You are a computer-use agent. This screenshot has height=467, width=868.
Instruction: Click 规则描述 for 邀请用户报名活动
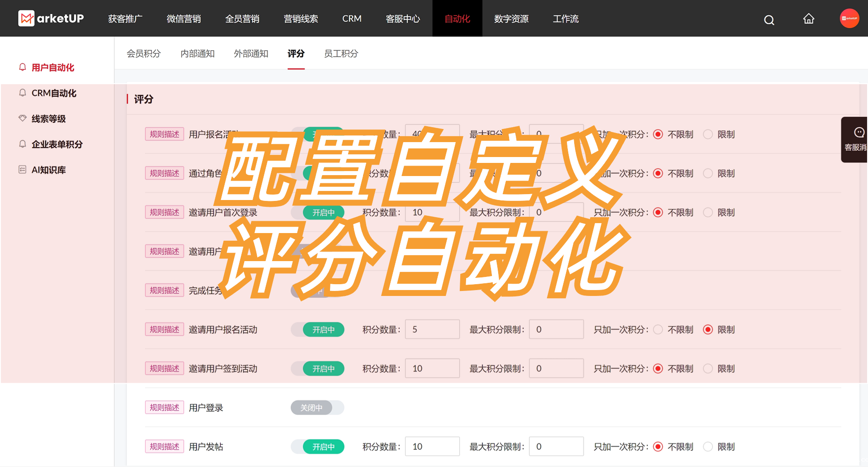click(165, 329)
